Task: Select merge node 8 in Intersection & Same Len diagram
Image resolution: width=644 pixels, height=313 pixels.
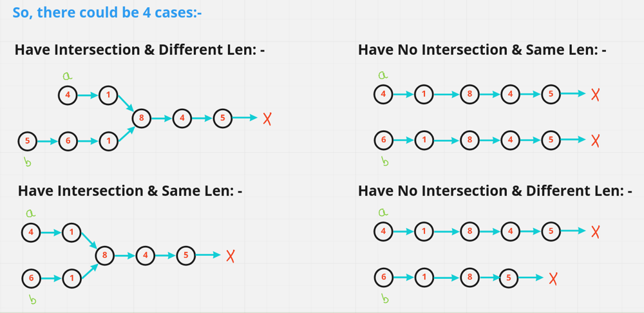Action: click(104, 256)
